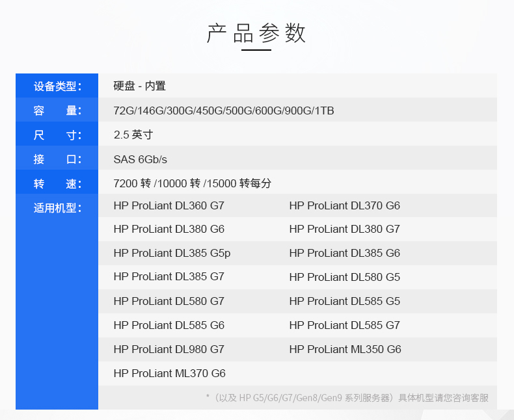Select HP ProLiant DL980 G7
The width and height of the screenshot is (514, 420).
pos(169,349)
